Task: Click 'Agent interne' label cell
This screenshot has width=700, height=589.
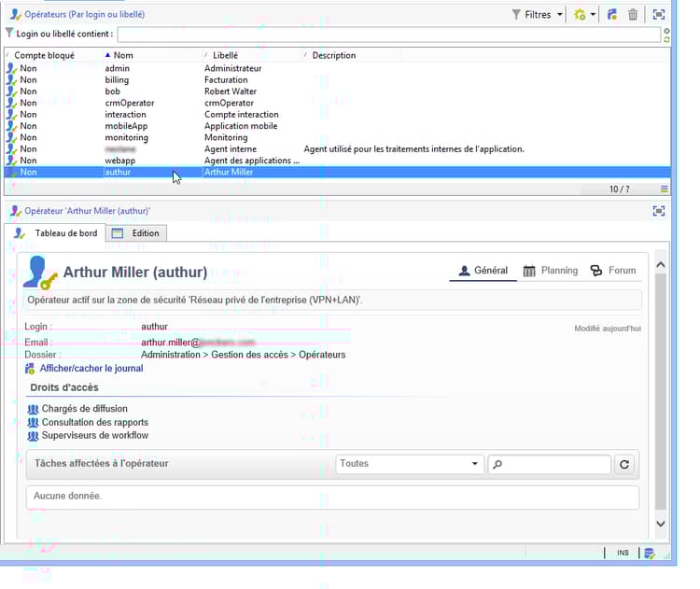Action: click(x=231, y=149)
